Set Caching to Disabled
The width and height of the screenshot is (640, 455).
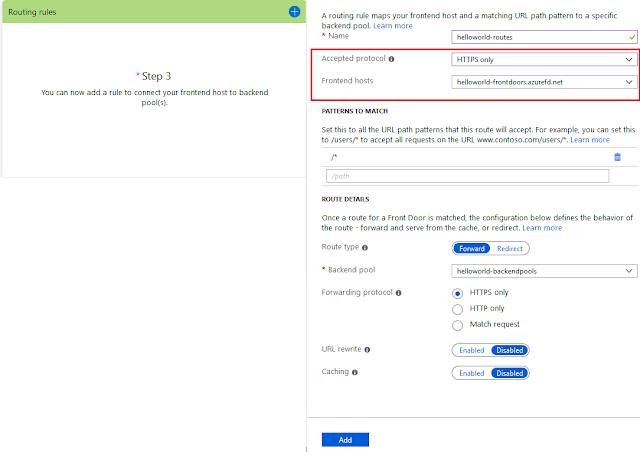[509, 373]
